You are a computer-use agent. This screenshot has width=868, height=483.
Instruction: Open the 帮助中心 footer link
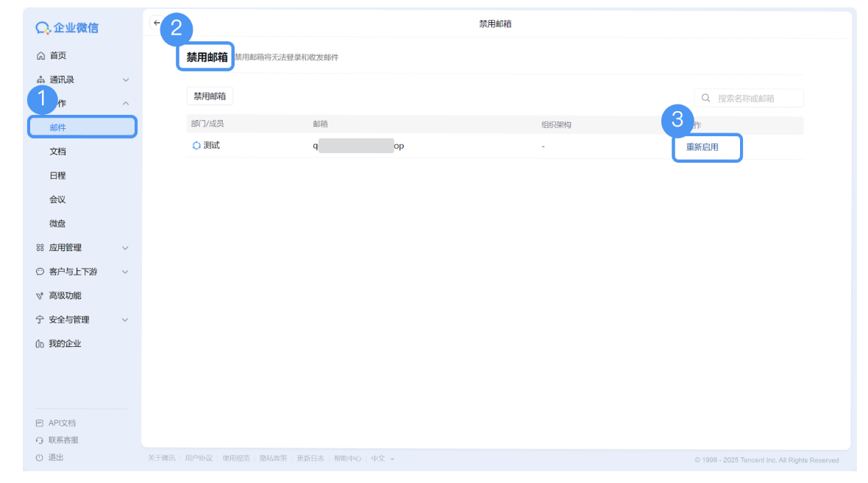[x=347, y=459]
